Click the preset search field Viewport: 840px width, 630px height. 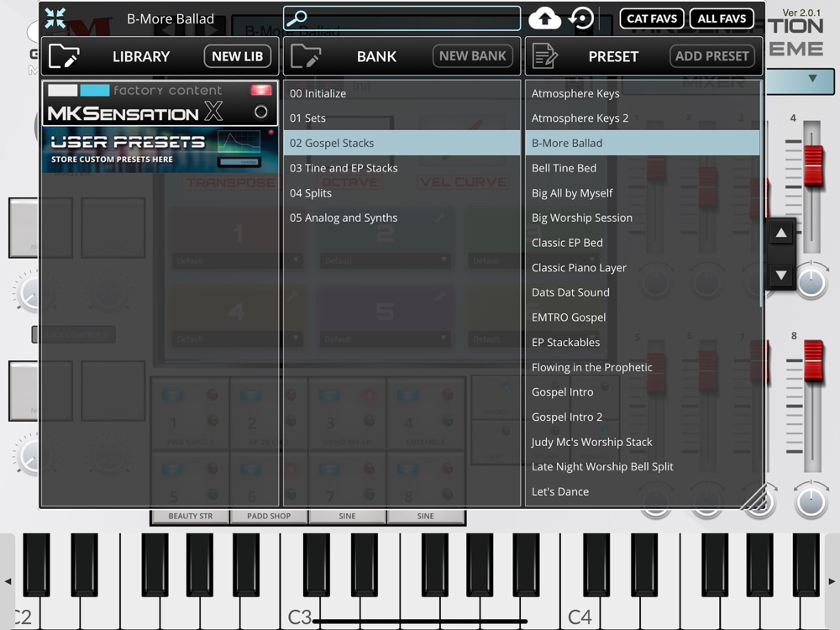402,18
